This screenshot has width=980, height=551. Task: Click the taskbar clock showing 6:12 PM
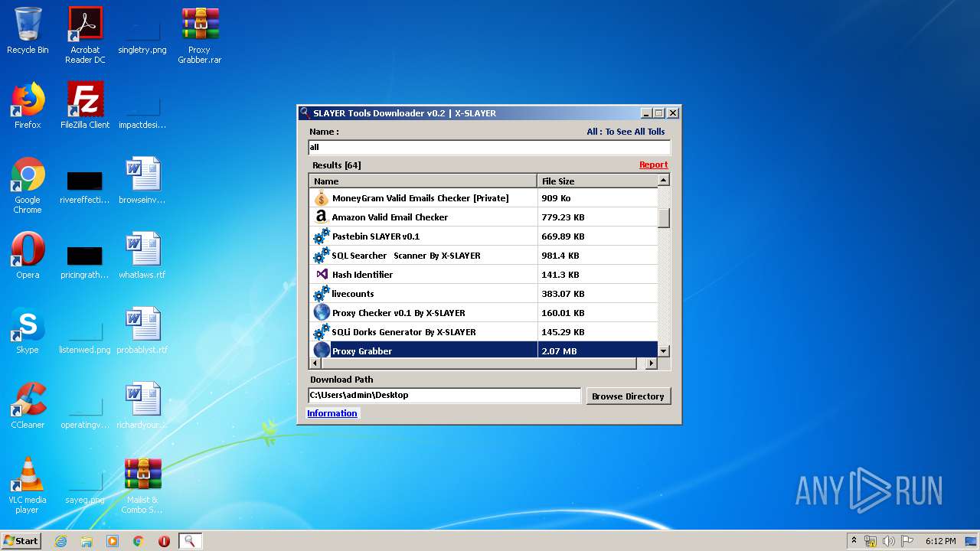pyautogui.click(x=940, y=541)
